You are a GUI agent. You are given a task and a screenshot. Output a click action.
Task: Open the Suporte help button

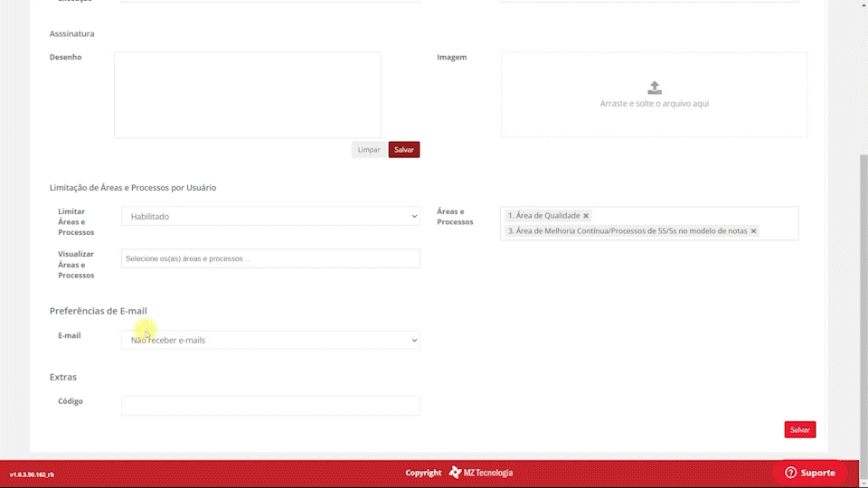(x=810, y=473)
